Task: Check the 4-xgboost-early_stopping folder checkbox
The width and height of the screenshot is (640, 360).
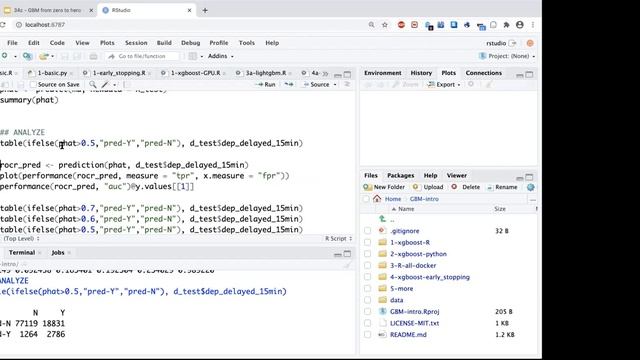Action: 367,277
